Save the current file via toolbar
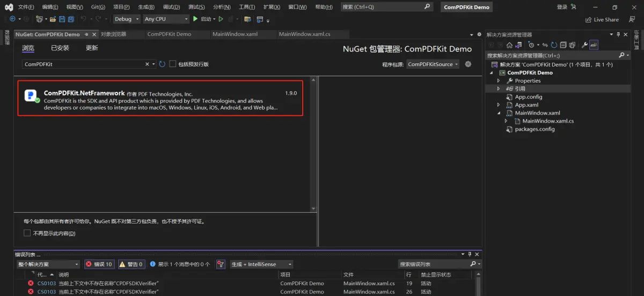644x296 pixels. click(x=62, y=19)
